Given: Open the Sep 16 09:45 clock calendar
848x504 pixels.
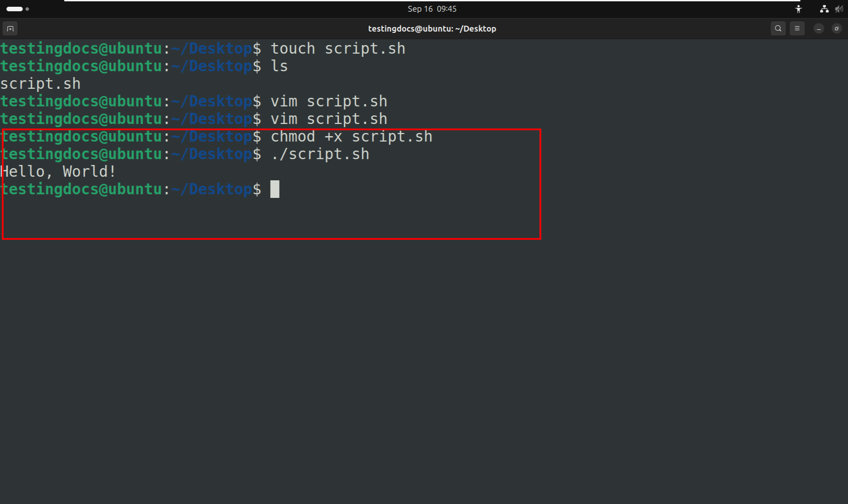Looking at the screenshot, I should point(432,9).
